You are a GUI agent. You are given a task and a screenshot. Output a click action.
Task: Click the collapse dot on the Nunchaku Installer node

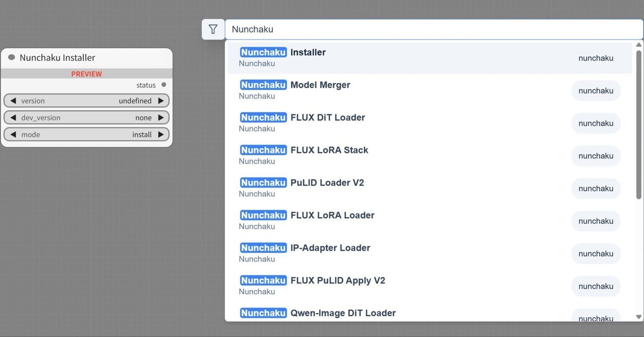[11, 57]
